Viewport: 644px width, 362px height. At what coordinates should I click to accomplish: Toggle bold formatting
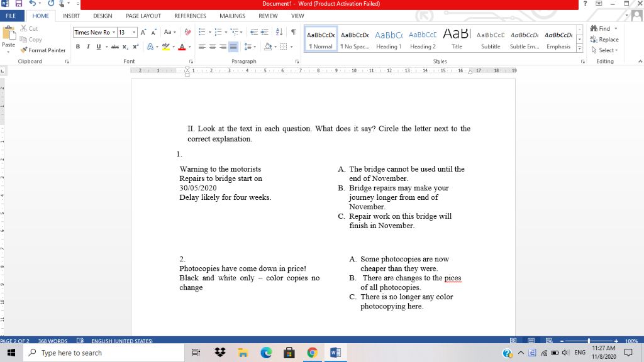click(x=77, y=47)
